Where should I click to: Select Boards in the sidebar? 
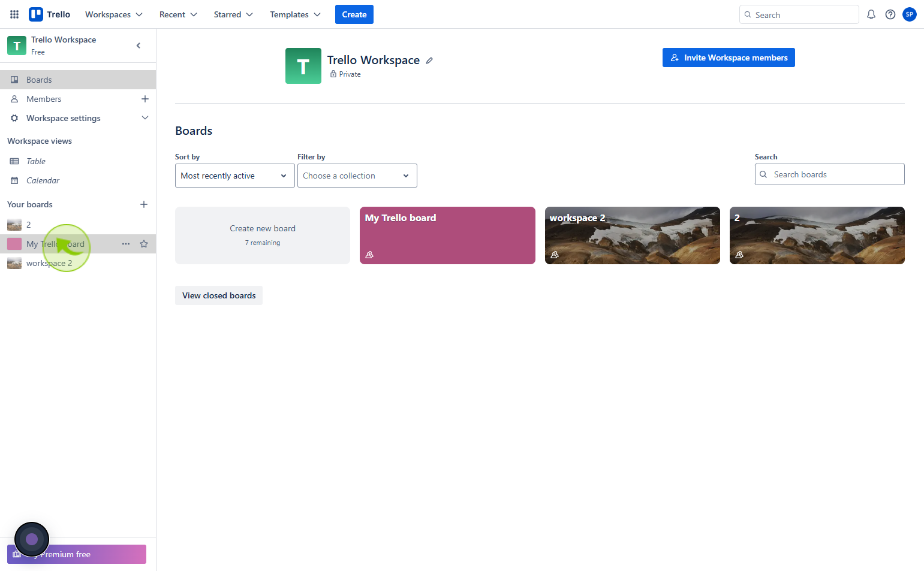(78, 80)
